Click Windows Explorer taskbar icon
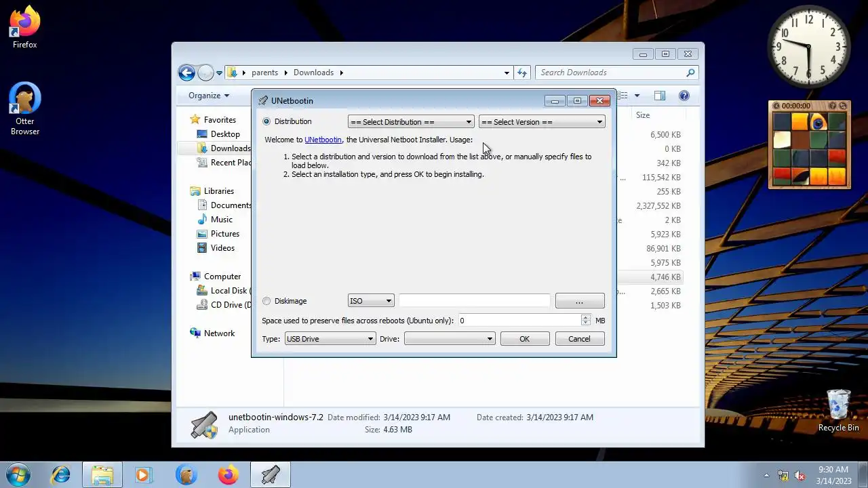This screenshot has width=868, height=488. 102,475
